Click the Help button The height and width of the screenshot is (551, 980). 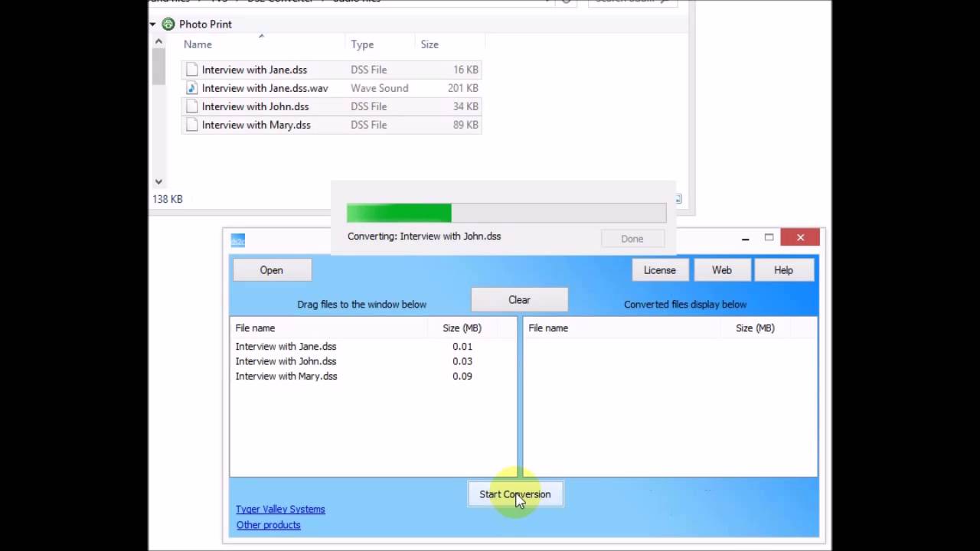click(783, 270)
